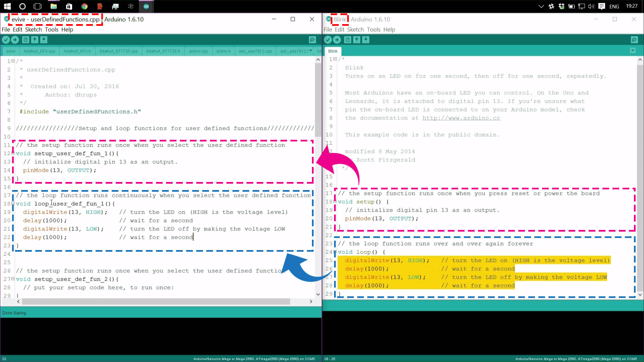
Task: Click pinMode(13, OUTPUT) line in Blink
Action: 382,218
